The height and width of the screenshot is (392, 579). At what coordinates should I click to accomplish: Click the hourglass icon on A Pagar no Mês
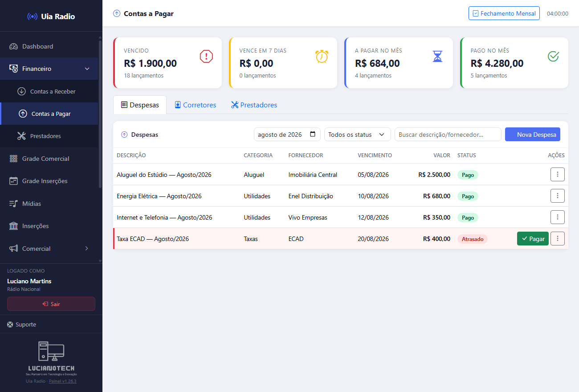coord(438,56)
